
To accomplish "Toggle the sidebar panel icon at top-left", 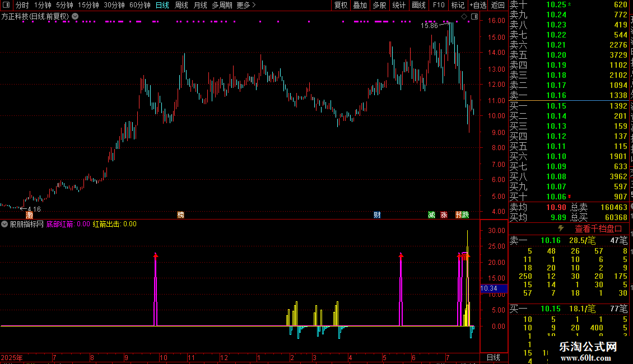I will coord(6,5).
